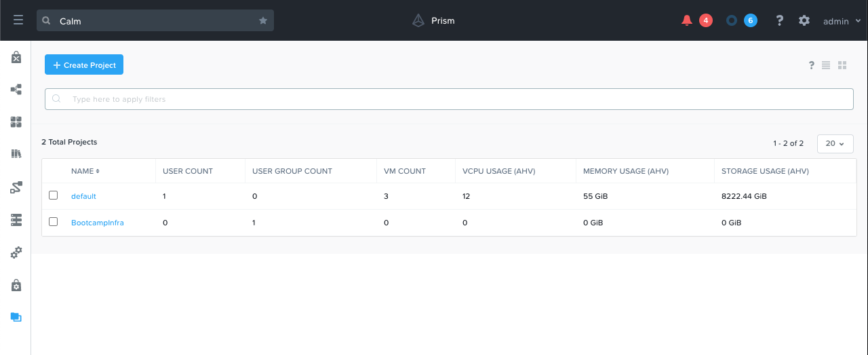Open help question mark in top bar

click(780, 20)
